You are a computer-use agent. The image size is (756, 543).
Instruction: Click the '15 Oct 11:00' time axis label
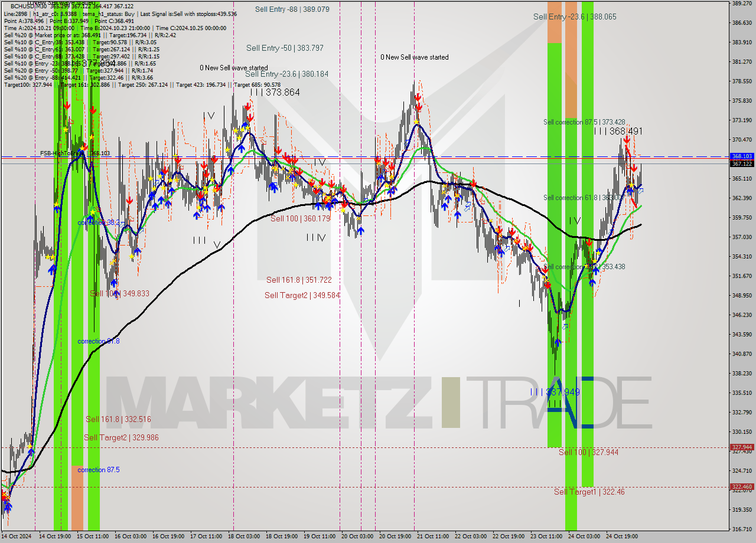point(93,537)
